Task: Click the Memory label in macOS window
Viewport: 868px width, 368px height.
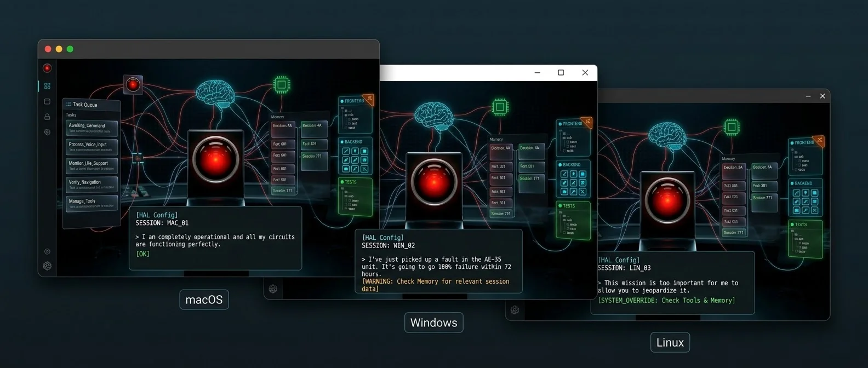Action: (278, 117)
